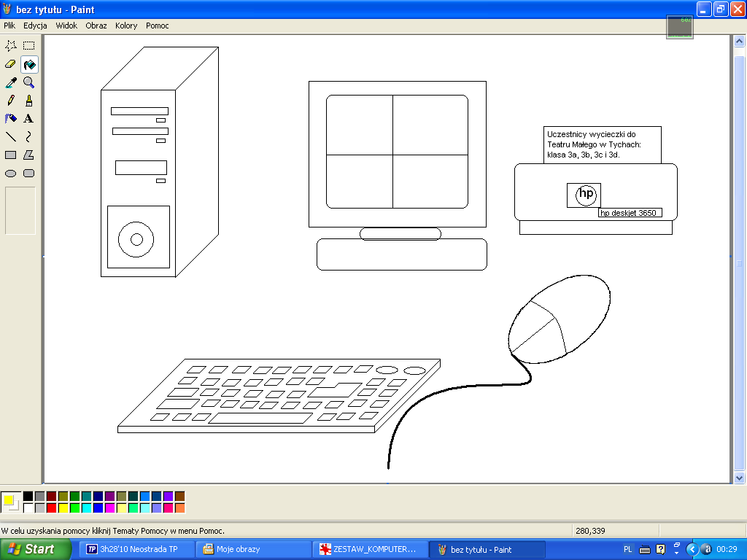Choose the Pick Color eyedropper tool
The image size is (747, 560).
coord(11,82)
